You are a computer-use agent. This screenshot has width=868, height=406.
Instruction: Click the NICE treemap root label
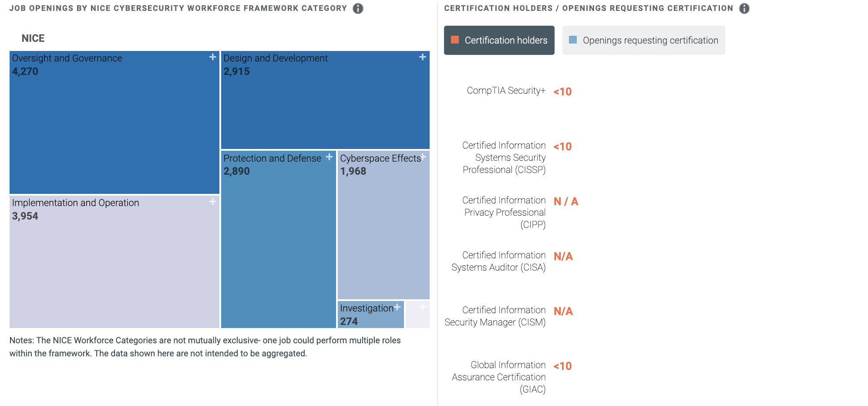pyautogui.click(x=33, y=38)
